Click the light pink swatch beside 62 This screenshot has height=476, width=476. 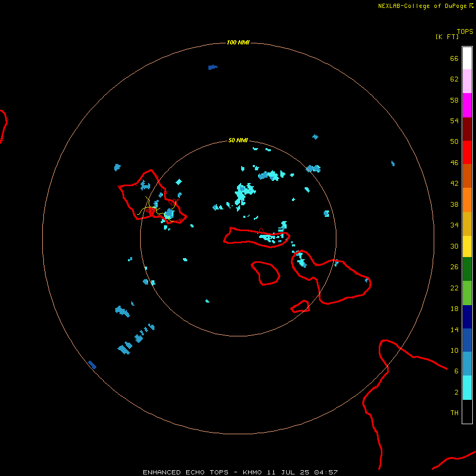coord(467,81)
